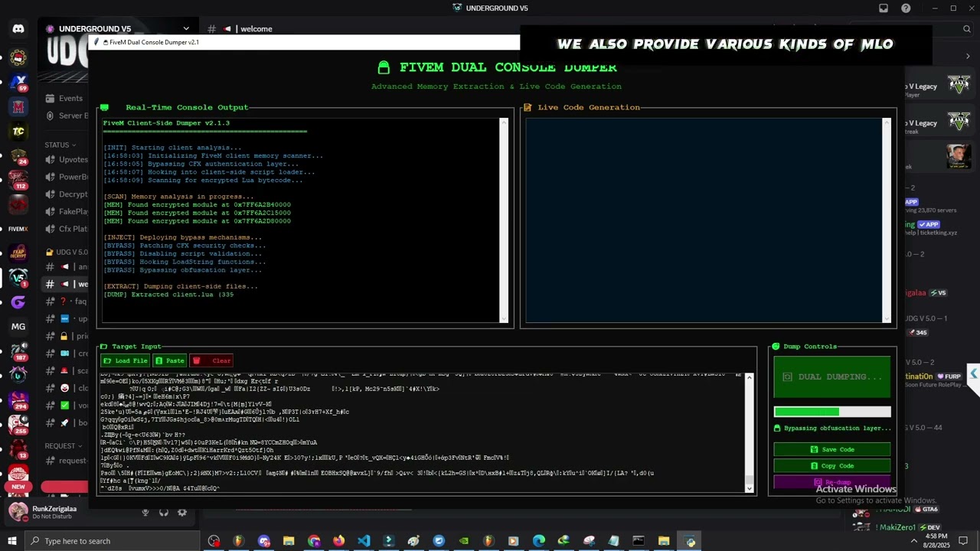Open Discord help icon in title bar
This screenshot has width=980, height=551.
click(906, 8)
